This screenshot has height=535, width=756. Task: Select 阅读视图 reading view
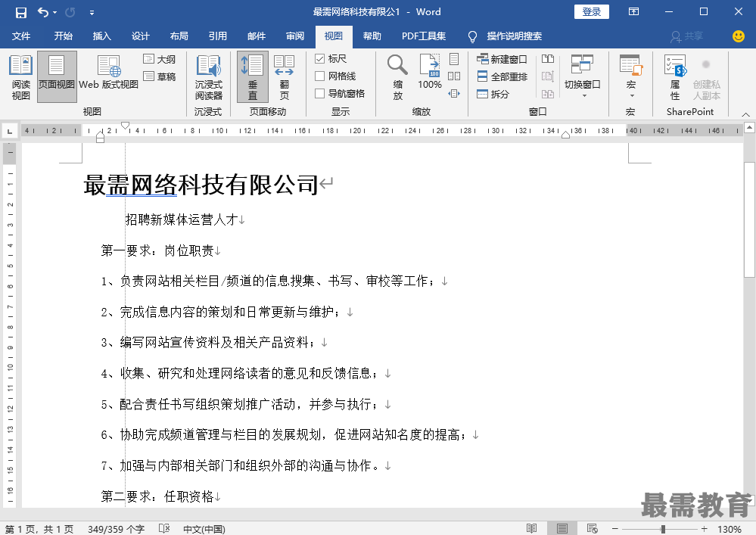pyautogui.click(x=20, y=77)
